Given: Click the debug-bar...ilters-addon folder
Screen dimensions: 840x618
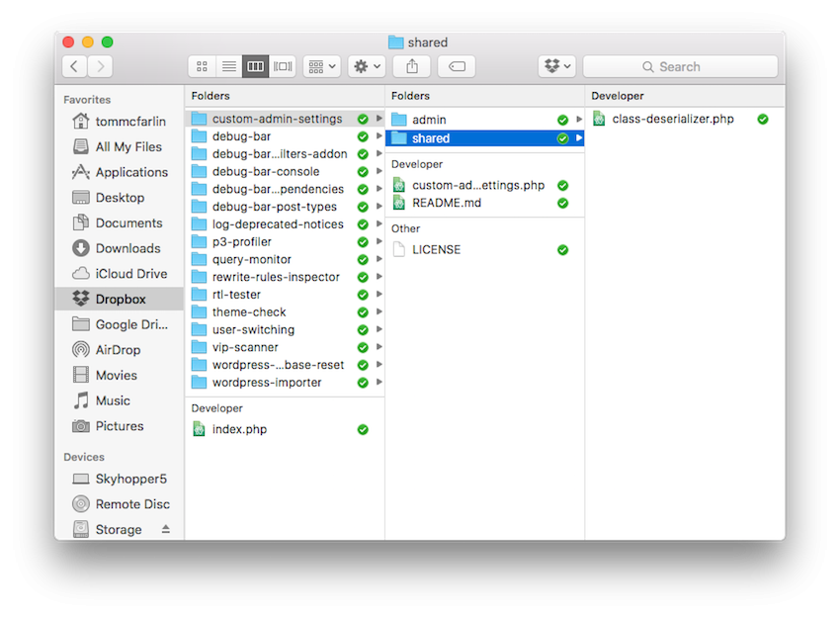Looking at the screenshot, I should pyautogui.click(x=285, y=154).
